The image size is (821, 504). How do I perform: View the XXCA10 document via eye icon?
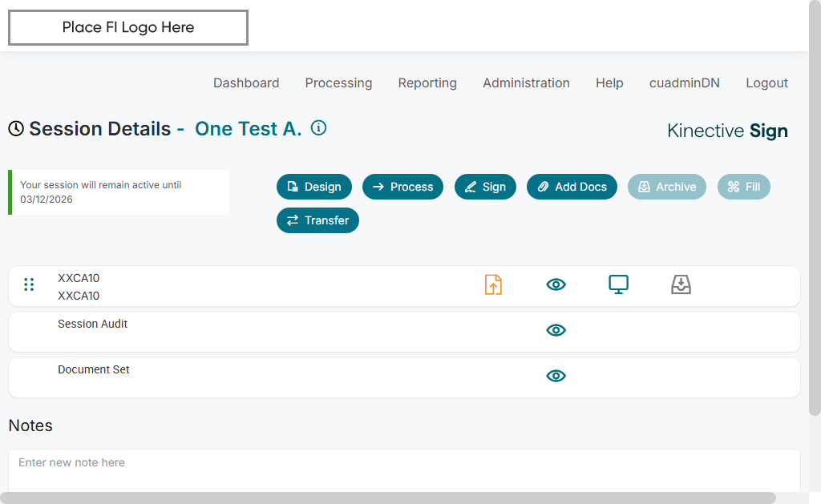click(x=556, y=284)
